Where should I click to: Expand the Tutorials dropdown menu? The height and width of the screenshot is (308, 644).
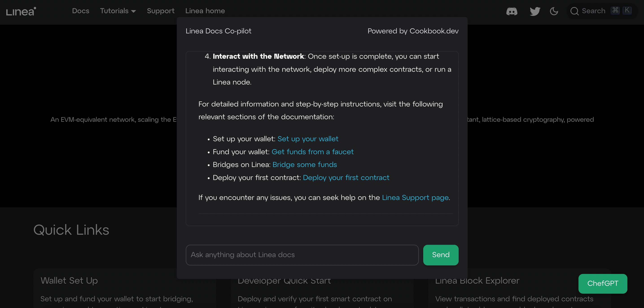118,11
